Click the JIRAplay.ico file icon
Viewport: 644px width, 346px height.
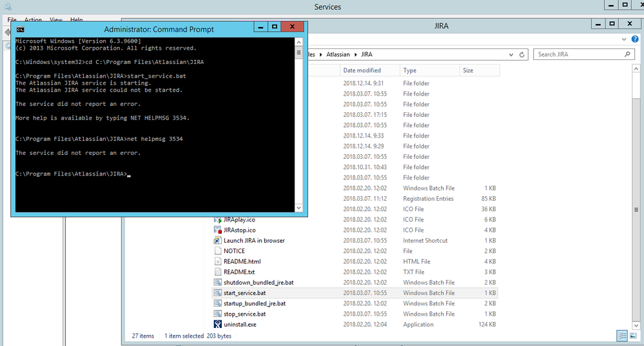click(x=218, y=219)
